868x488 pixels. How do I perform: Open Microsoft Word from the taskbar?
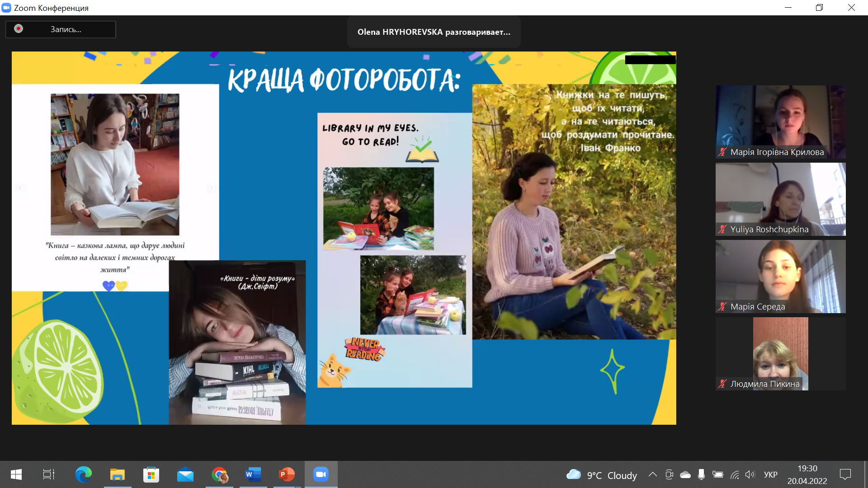click(x=253, y=474)
